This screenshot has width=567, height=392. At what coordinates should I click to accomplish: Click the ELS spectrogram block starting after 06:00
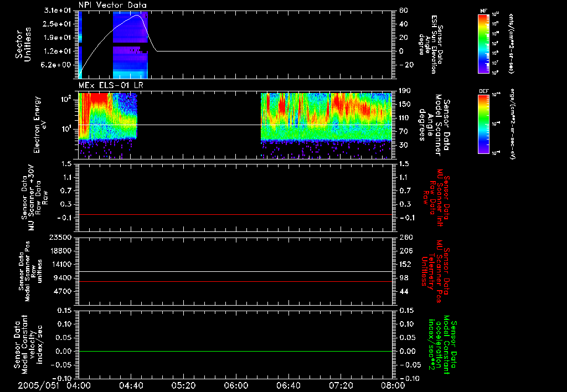tap(326, 126)
